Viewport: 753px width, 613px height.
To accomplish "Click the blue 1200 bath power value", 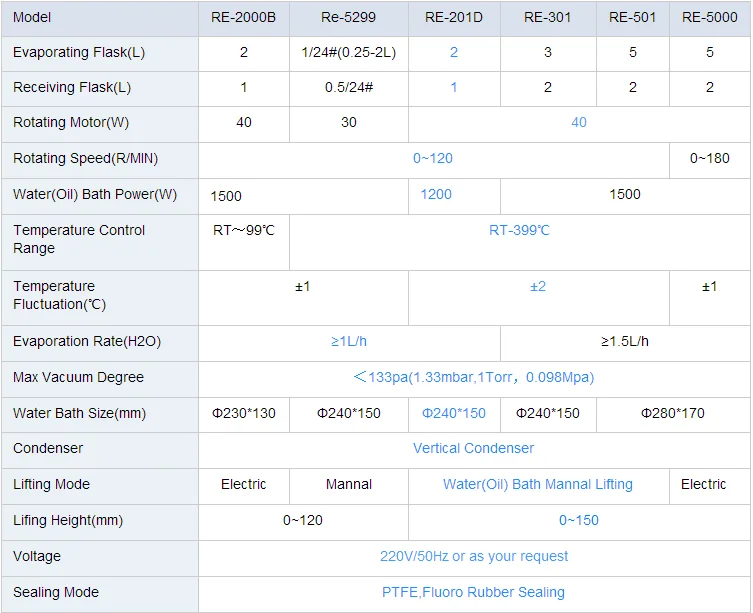I will 436,194.
